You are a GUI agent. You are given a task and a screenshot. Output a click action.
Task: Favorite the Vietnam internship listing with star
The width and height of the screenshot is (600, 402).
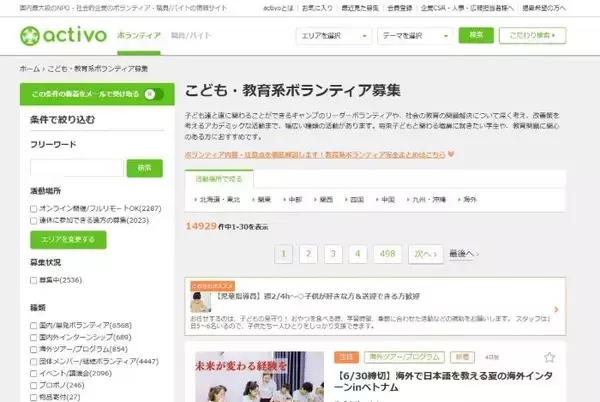click(x=549, y=357)
